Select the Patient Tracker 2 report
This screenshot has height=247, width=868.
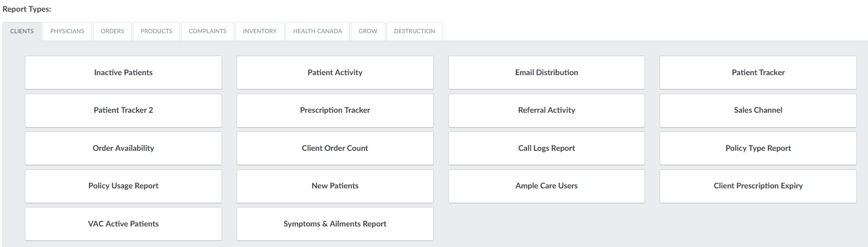click(123, 110)
